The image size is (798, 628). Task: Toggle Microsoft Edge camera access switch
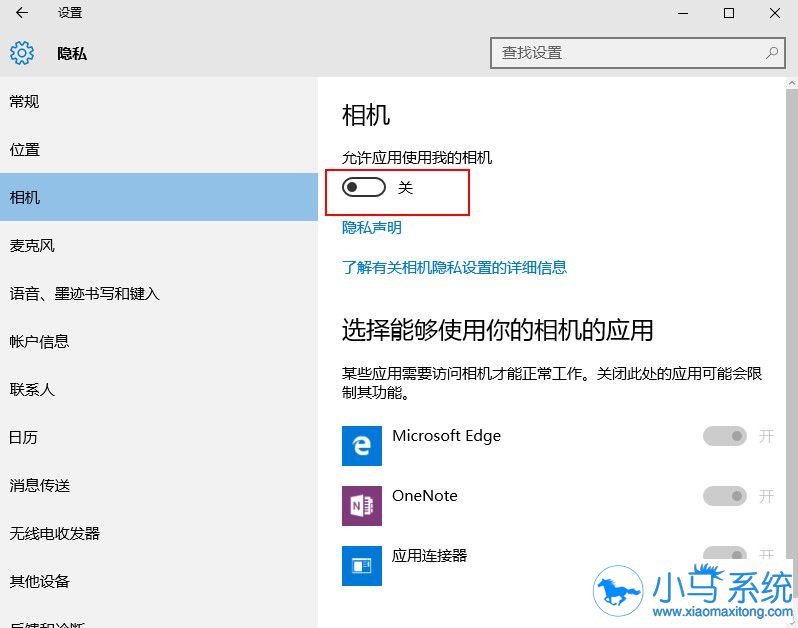pos(725,436)
